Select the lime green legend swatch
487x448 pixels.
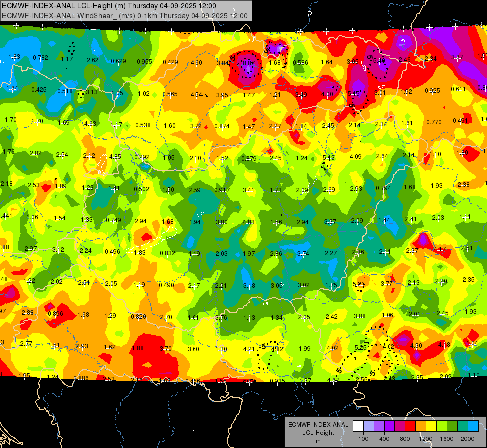pos(442,426)
